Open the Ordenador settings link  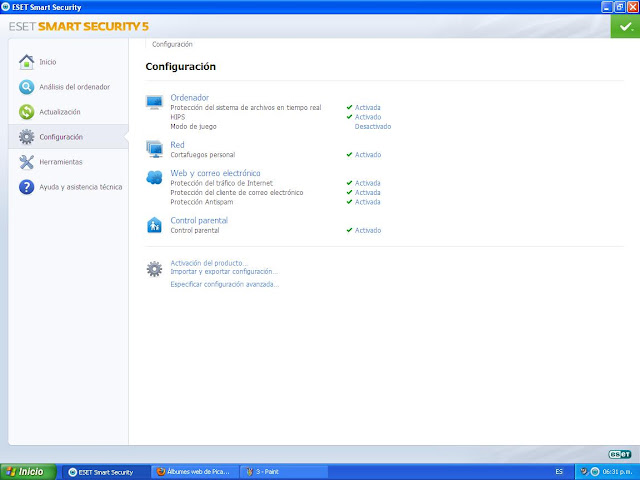click(x=190, y=98)
